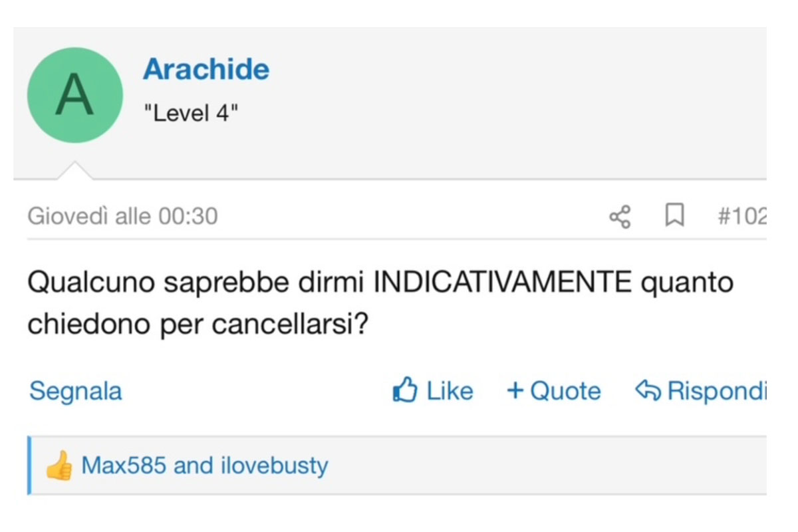
Task: Open Max585's profile from the likes list
Action: pyautogui.click(x=123, y=465)
